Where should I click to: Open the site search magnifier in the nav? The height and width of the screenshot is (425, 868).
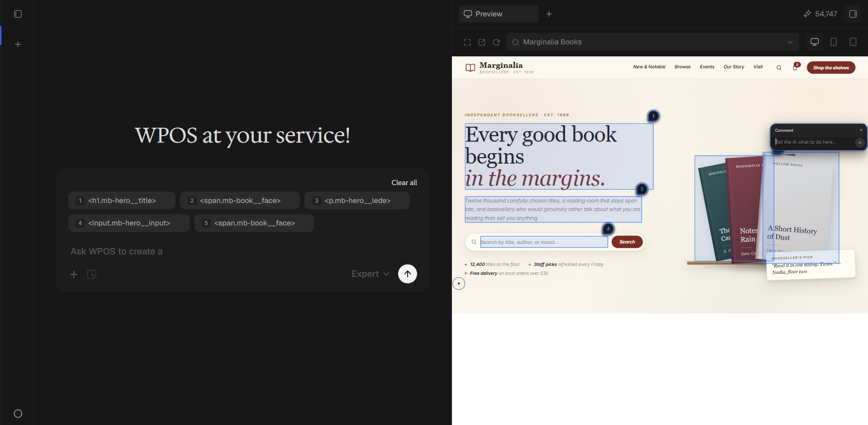pos(779,68)
